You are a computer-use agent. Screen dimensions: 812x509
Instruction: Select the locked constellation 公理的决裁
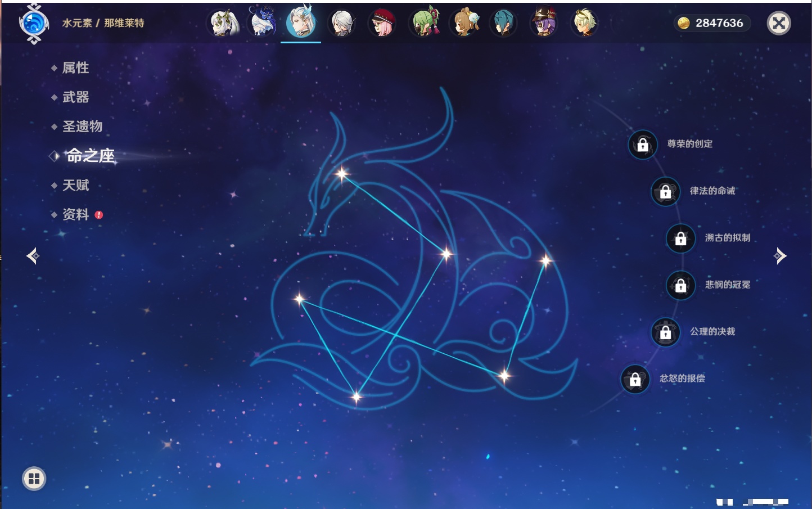pyautogui.click(x=665, y=332)
